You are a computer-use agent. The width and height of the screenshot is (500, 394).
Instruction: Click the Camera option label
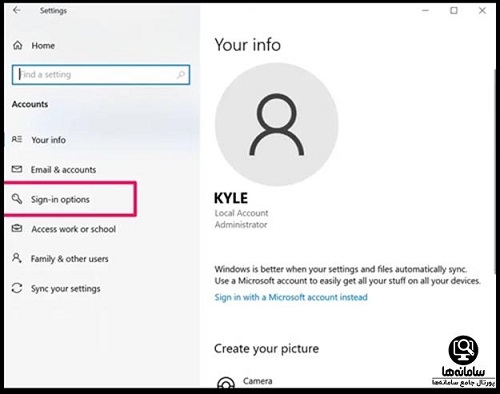(257, 381)
